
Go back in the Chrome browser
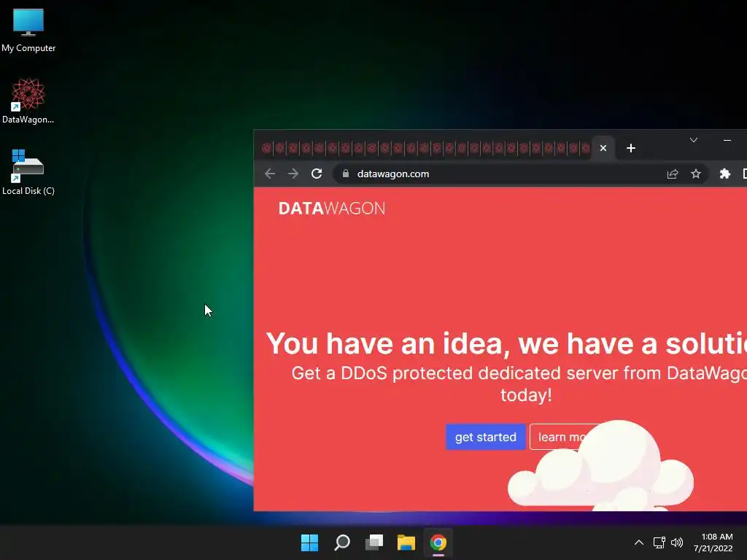270,174
